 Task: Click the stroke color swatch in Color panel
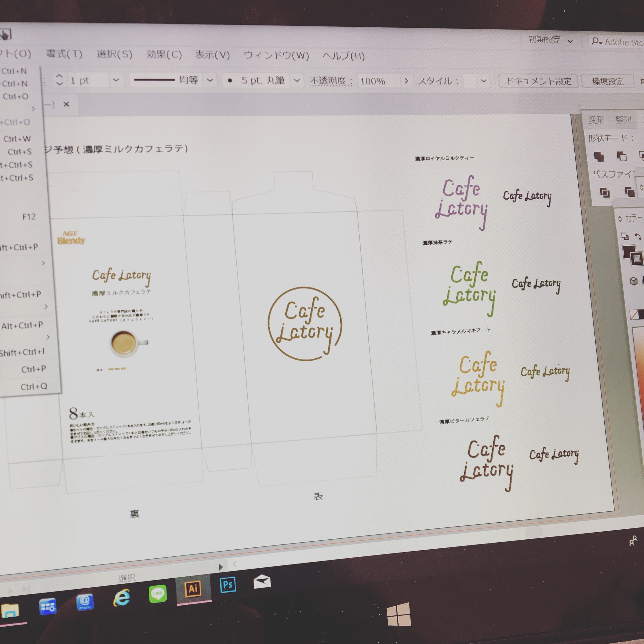[x=637, y=259]
